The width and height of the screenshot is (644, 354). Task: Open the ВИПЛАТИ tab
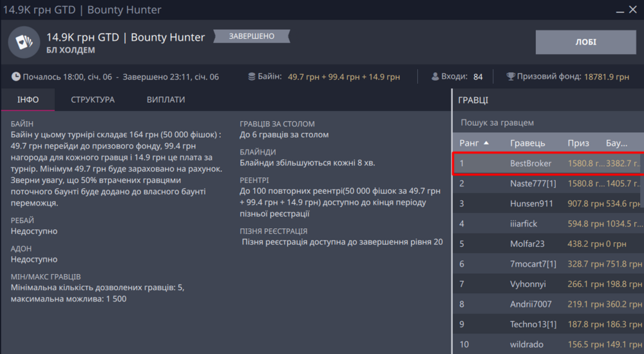pyautogui.click(x=166, y=100)
